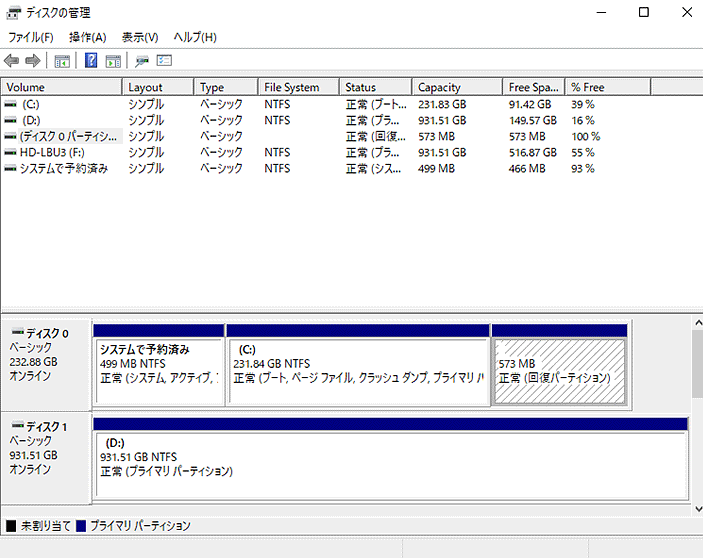Sort by the Layout column header
Image resolution: width=703 pixels, height=558 pixels.
coord(158,87)
